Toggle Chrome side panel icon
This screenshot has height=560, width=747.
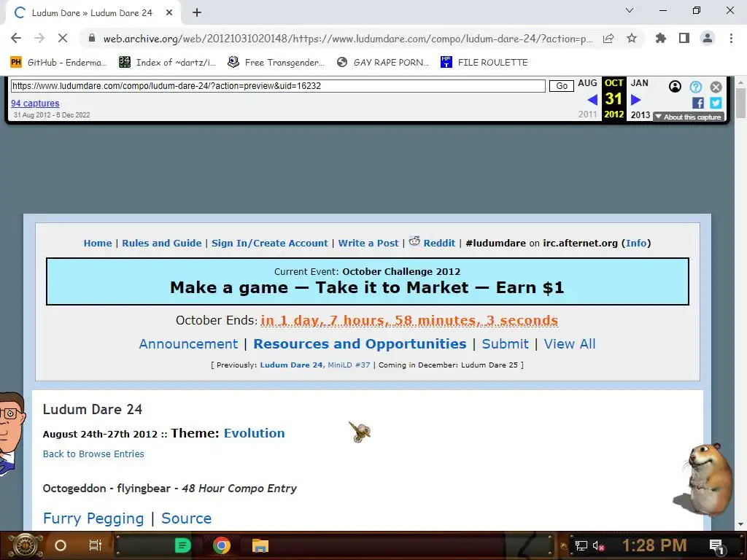tap(684, 38)
